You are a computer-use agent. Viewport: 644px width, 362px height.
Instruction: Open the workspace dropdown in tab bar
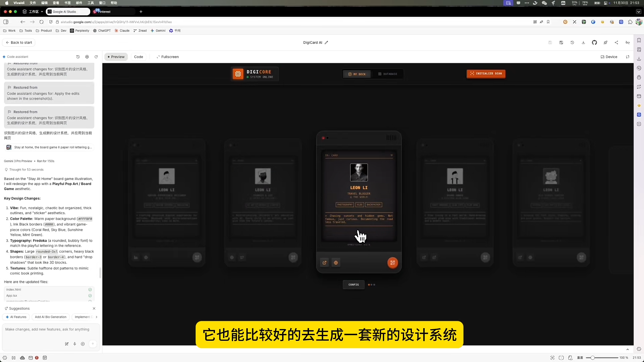(x=33, y=12)
